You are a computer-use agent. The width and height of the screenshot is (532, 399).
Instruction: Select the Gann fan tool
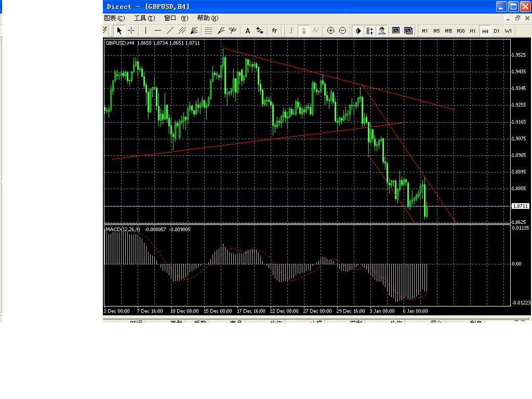click(194, 31)
